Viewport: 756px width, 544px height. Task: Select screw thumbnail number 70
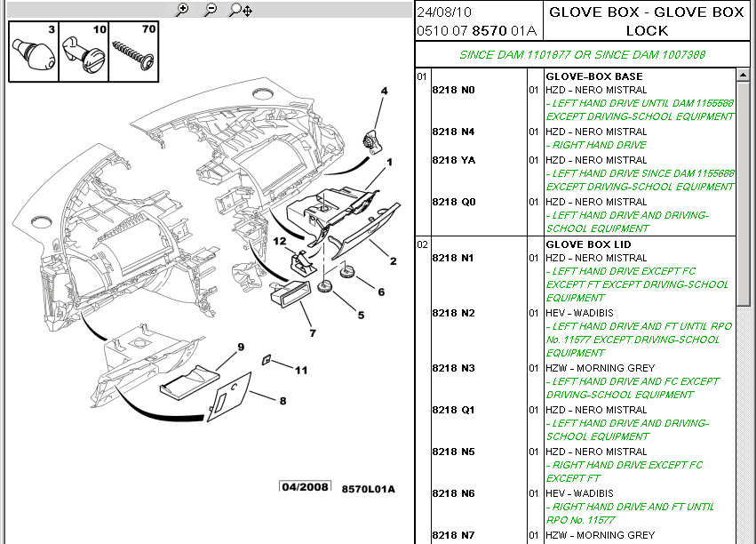133,52
